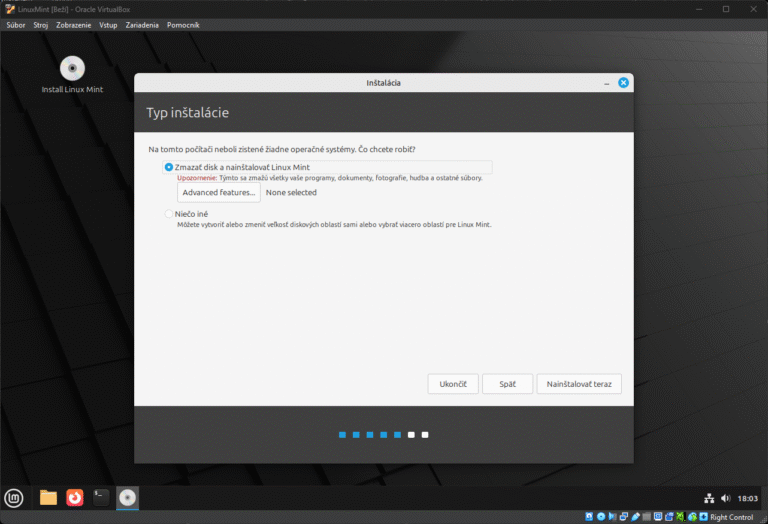Click the VirtualBox keyboard capture arrow icon

(x=704, y=517)
